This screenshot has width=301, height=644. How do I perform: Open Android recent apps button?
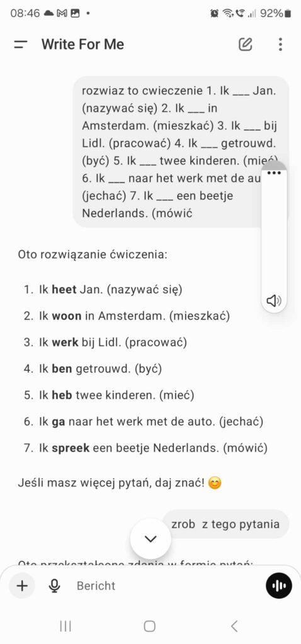pyautogui.click(x=65, y=626)
